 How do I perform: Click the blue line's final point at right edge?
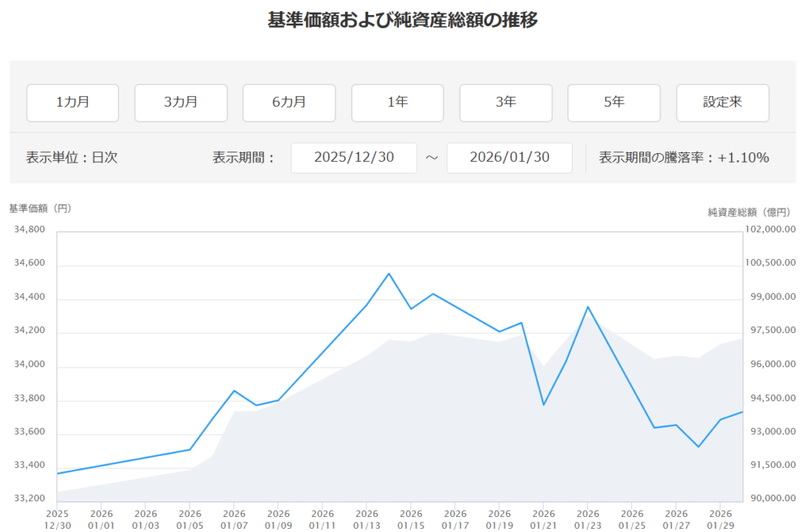pyautogui.click(x=742, y=412)
